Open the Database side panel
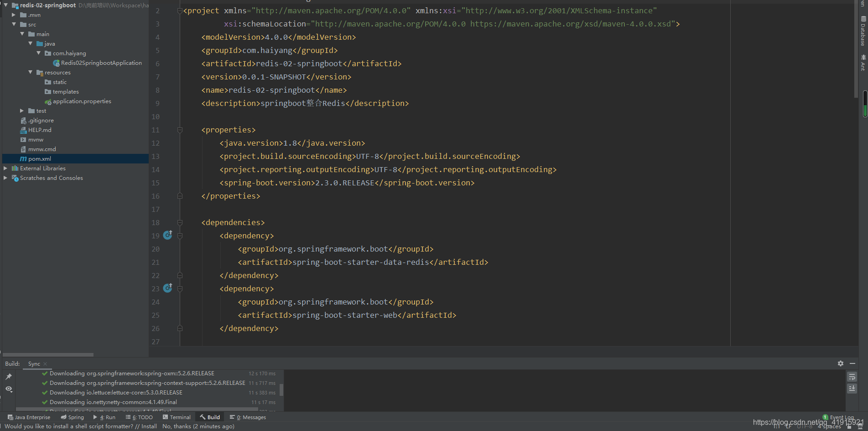The height and width of the screenshot is (431, 868). [863, 31]
